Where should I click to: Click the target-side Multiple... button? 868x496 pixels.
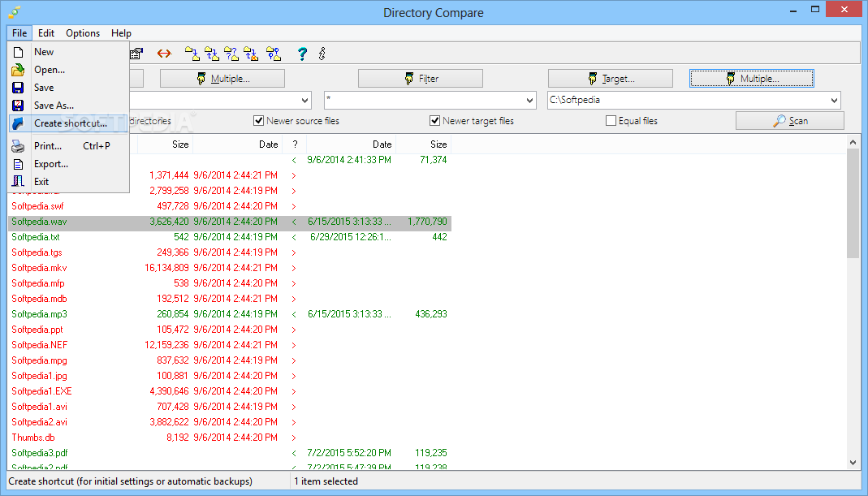coord(752,79)
